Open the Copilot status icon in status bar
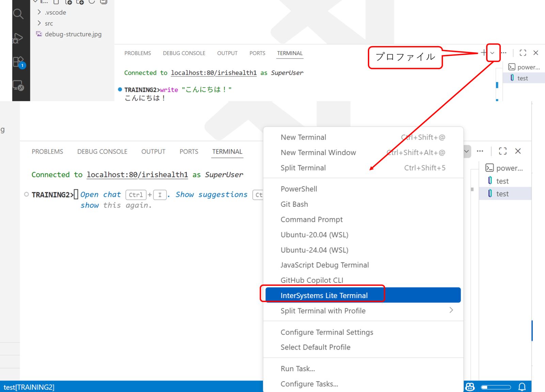The image size is (545, 392). coord(470,387)
